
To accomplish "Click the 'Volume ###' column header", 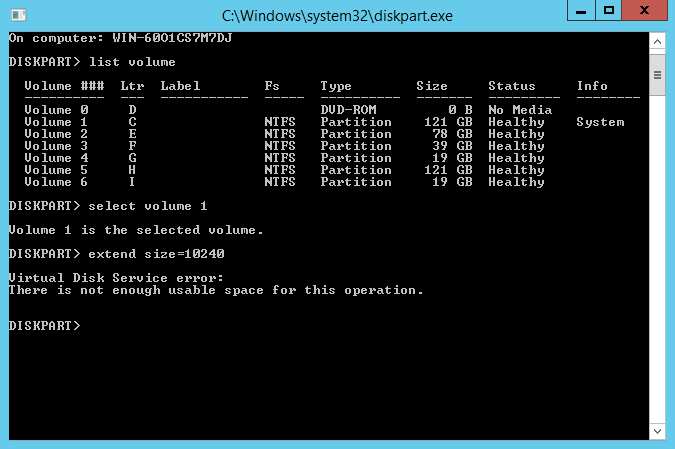I will coord(64,86).
